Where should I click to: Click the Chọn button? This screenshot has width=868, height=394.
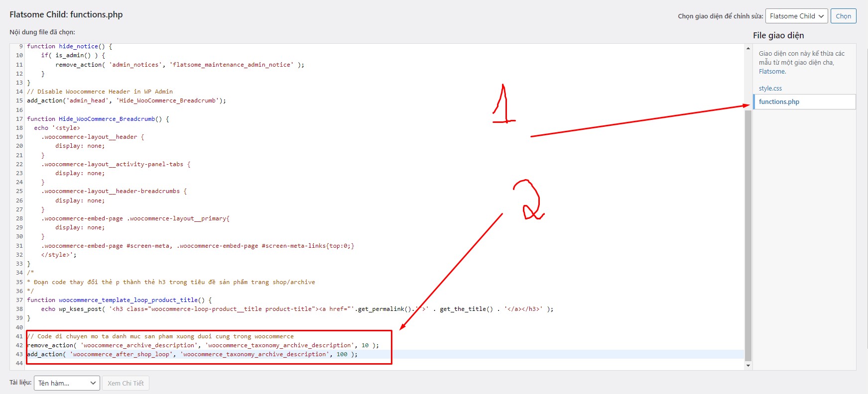(x=843, y=16)
